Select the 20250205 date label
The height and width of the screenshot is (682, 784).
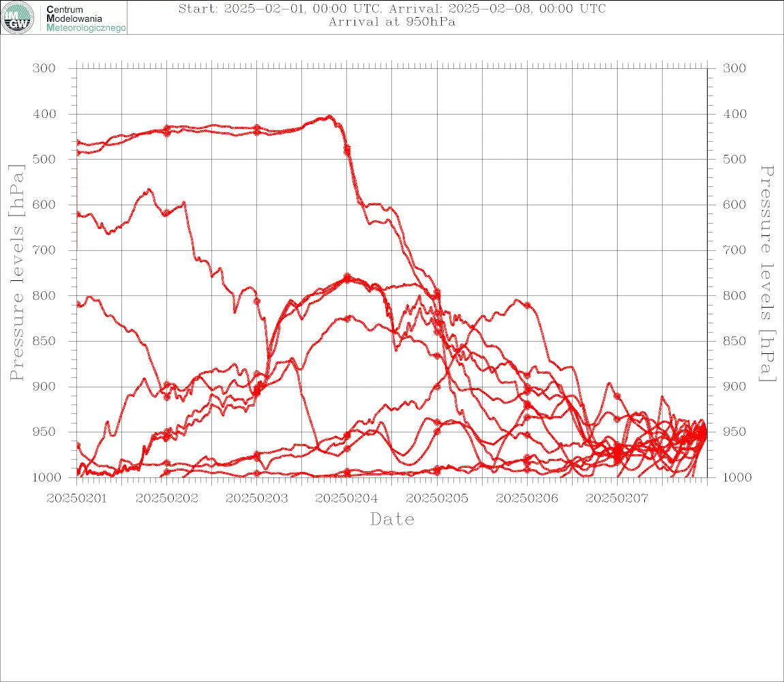pos(437,499)
